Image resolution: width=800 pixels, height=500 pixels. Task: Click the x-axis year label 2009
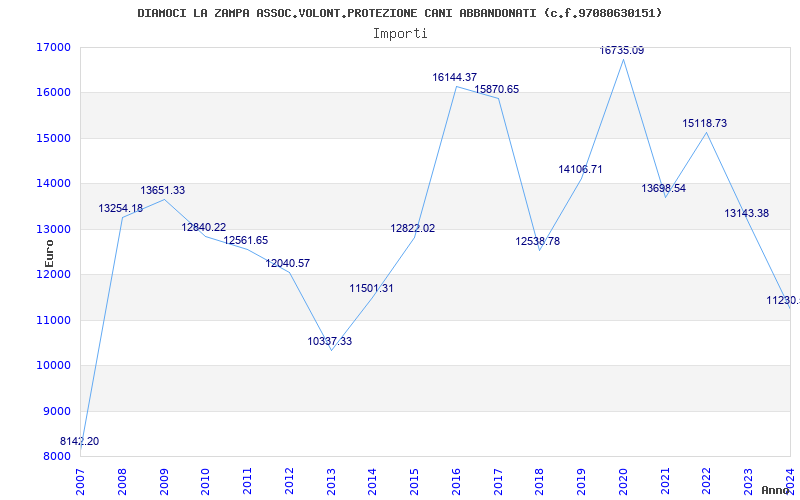click(x=164, y=481)
